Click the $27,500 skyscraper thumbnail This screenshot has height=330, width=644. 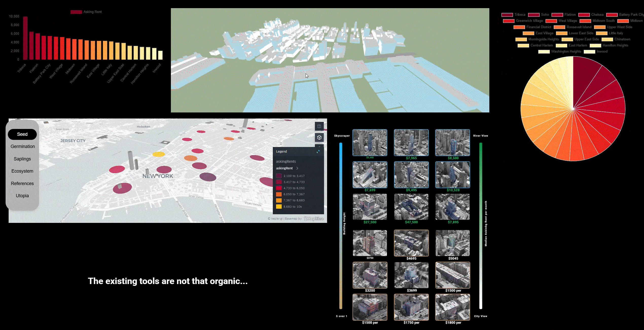[370, 207]
